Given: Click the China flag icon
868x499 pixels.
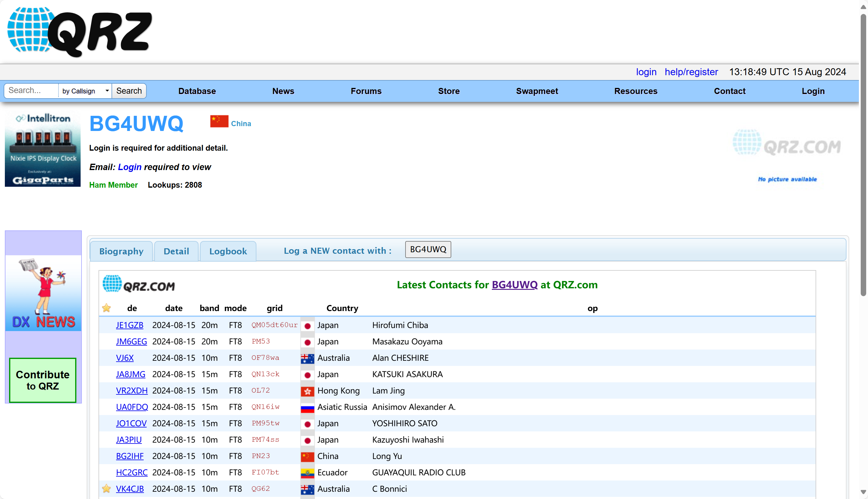Looking at the screenshot, I should pos(219,121).
